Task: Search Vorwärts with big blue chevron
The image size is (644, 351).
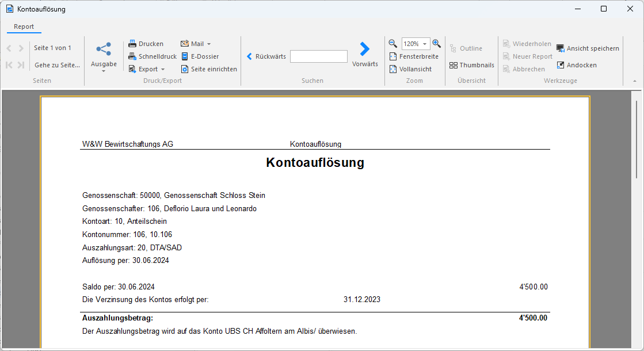Action: pyautogui.click(x=364, y=49)
